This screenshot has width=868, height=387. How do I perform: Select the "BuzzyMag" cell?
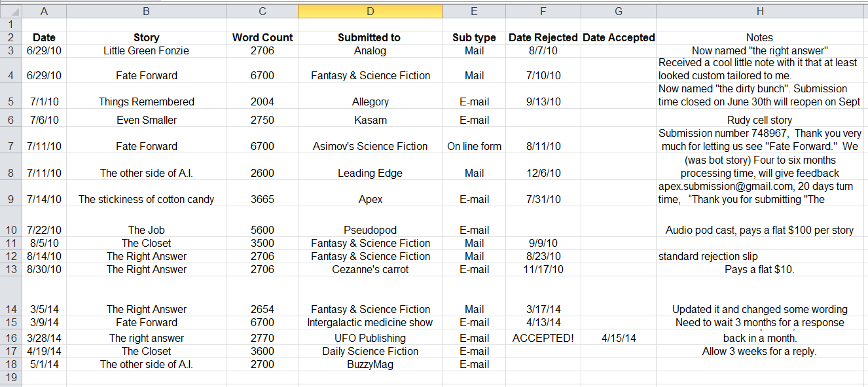tap(370, 364)
